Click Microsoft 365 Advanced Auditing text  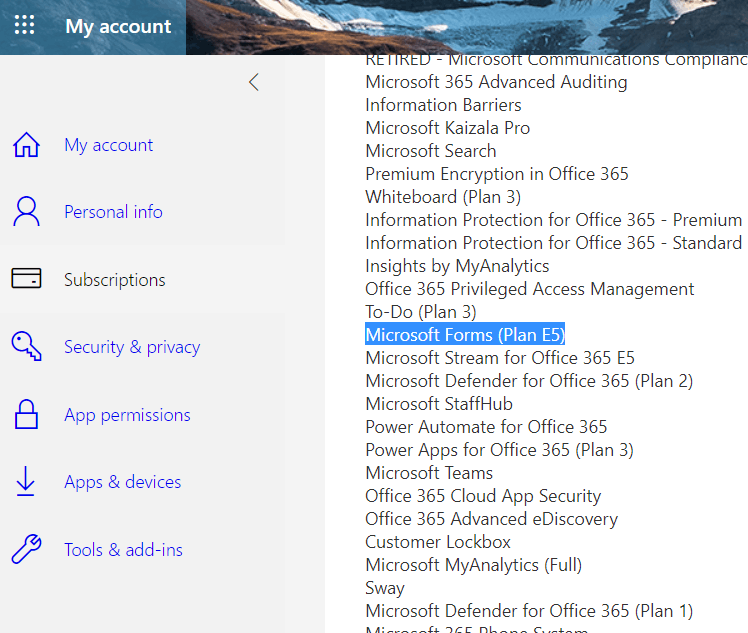(496, 82)
